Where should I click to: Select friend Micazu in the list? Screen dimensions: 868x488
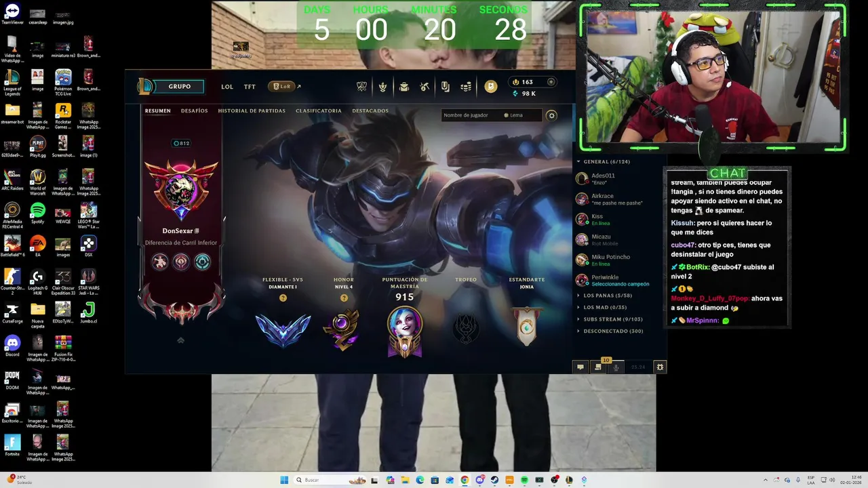pos(617,240)
